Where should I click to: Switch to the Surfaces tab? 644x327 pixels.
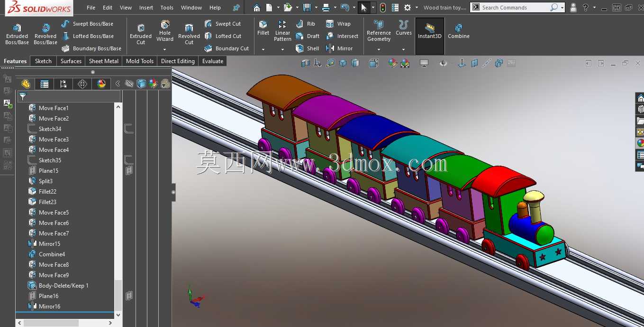[71, 61]
